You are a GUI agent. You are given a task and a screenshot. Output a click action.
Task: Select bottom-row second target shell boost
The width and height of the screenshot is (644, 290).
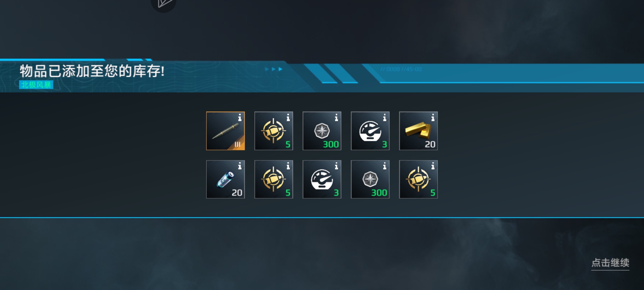[273, 179]
